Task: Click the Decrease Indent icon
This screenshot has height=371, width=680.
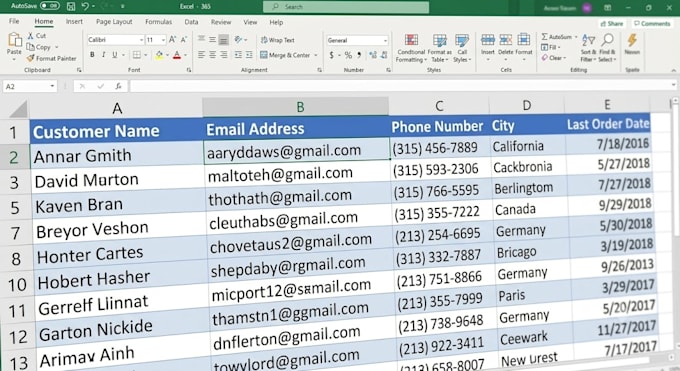Action: pyautogui.click(x=238, y=55)
